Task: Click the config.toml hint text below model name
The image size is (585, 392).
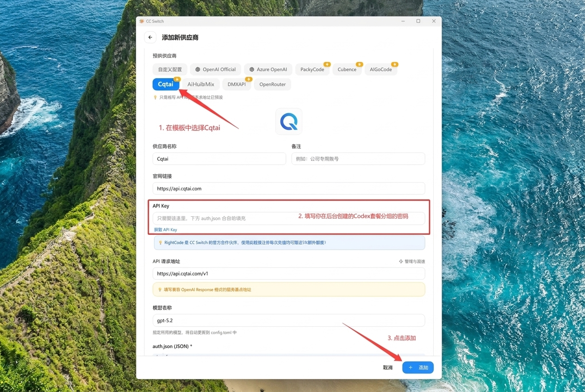Action: click(x=195, y=332)
